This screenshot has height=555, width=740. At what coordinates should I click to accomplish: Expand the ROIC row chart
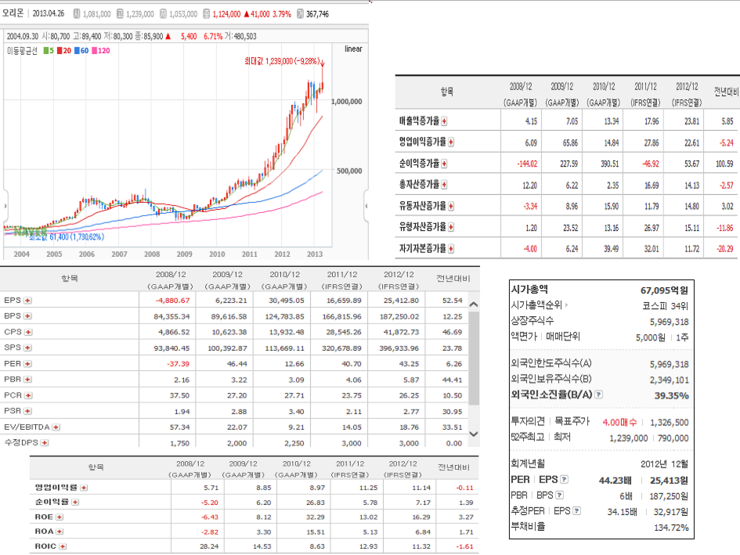63,547
